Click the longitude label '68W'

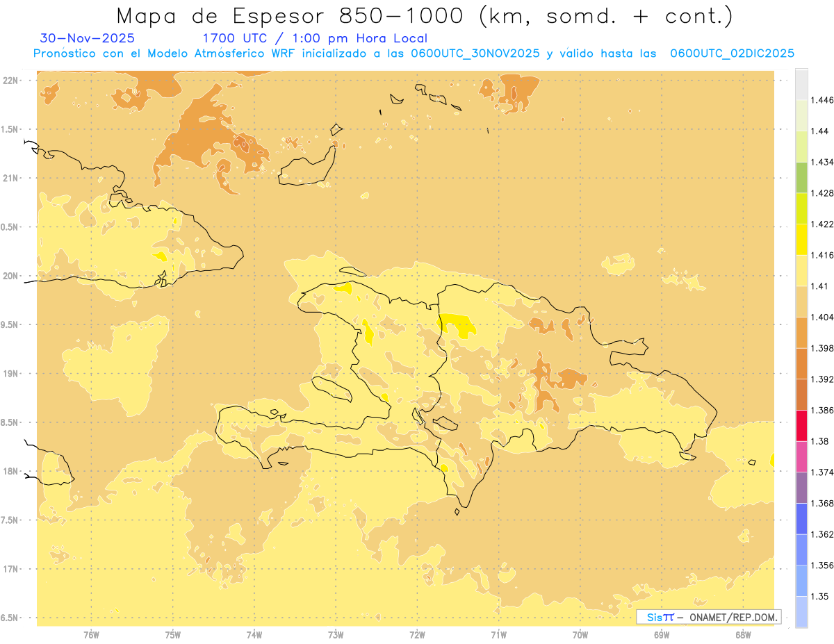(743, 635)
